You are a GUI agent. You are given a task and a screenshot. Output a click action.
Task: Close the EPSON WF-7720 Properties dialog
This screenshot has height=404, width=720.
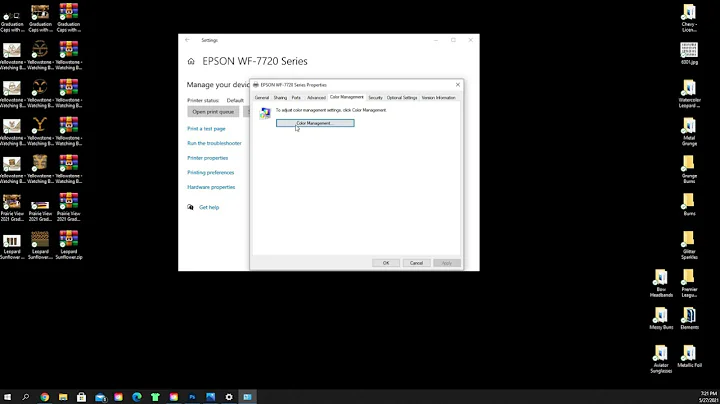click(x=457, y=85)
